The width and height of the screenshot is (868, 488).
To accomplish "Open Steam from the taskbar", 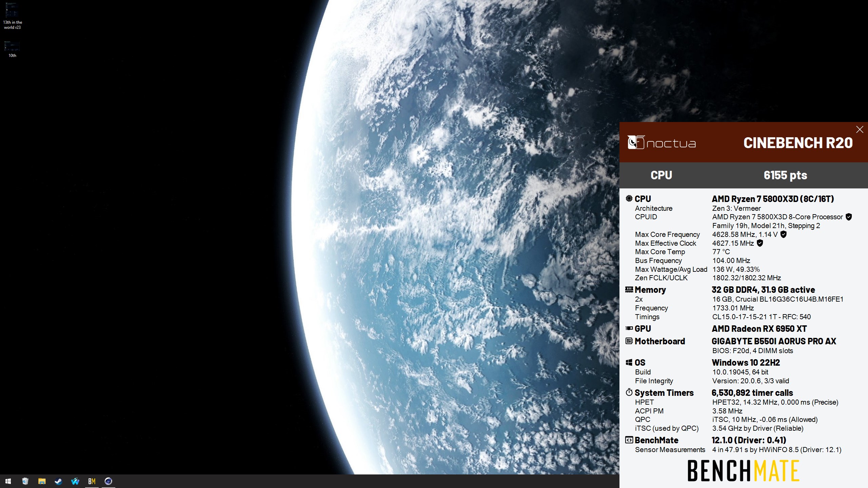I will (58, 481).
